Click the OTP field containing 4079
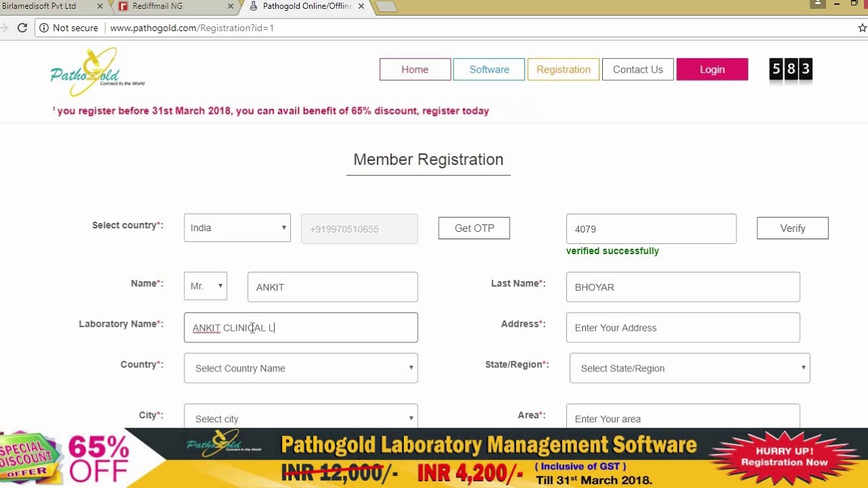The height and width of the screenshot is (488, 868). (651, 229)
